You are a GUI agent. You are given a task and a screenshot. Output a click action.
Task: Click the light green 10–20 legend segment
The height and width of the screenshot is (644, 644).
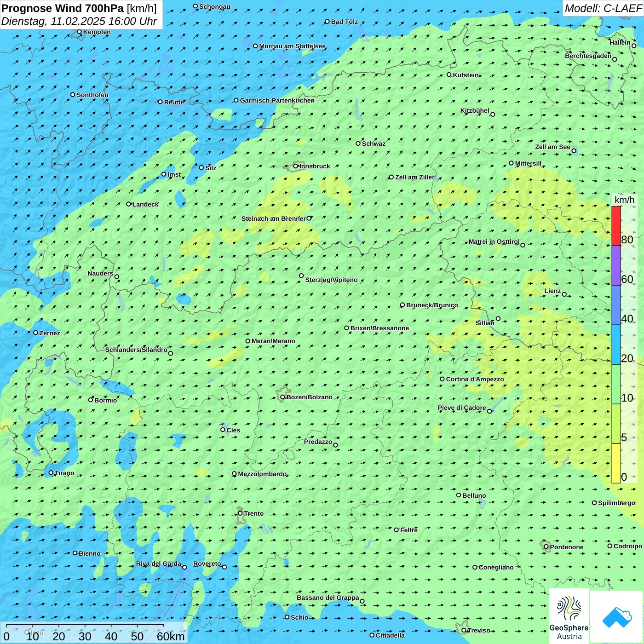point(616,384)
